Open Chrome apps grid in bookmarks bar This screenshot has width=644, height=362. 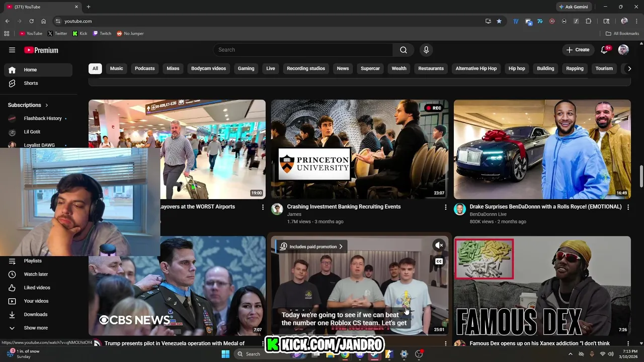coord(7,33)
